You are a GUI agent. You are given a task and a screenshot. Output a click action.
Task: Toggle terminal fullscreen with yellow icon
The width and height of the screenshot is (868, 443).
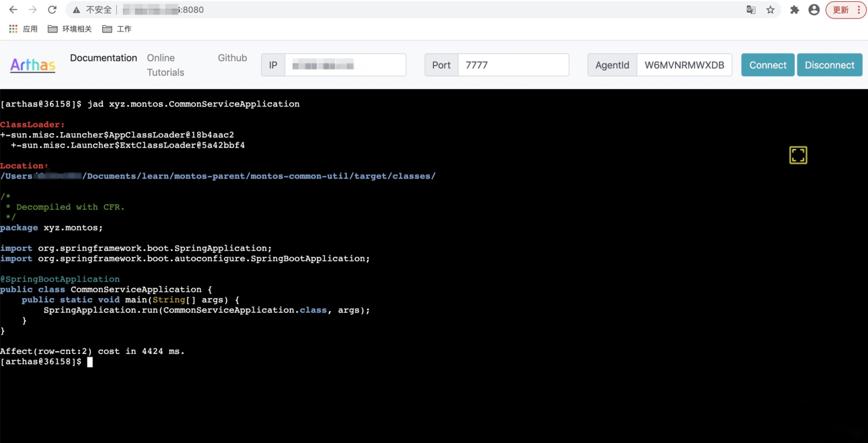tap(798, 155)
